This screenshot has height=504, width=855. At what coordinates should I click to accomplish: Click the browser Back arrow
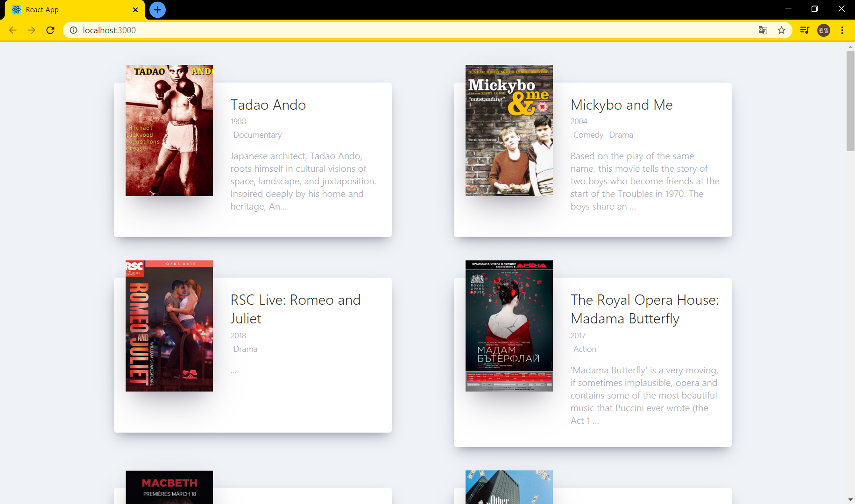[13, 30]
